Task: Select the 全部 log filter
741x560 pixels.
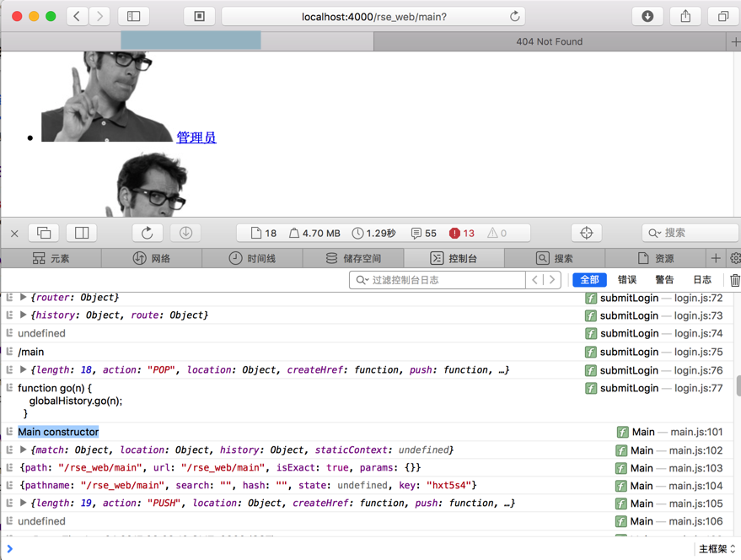Action: [x=589, y=279]
